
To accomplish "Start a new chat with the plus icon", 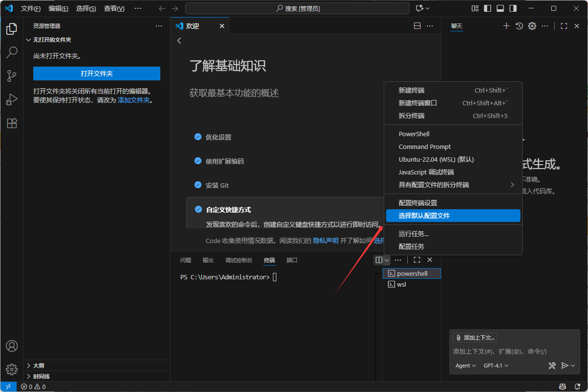I will click(x=506, y=26).
